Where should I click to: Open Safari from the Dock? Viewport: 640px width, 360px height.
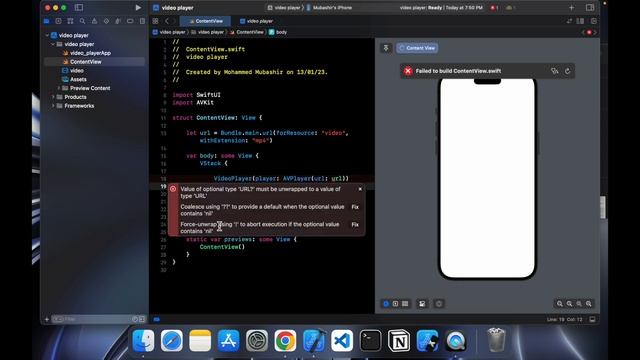[x=171, y=340]
